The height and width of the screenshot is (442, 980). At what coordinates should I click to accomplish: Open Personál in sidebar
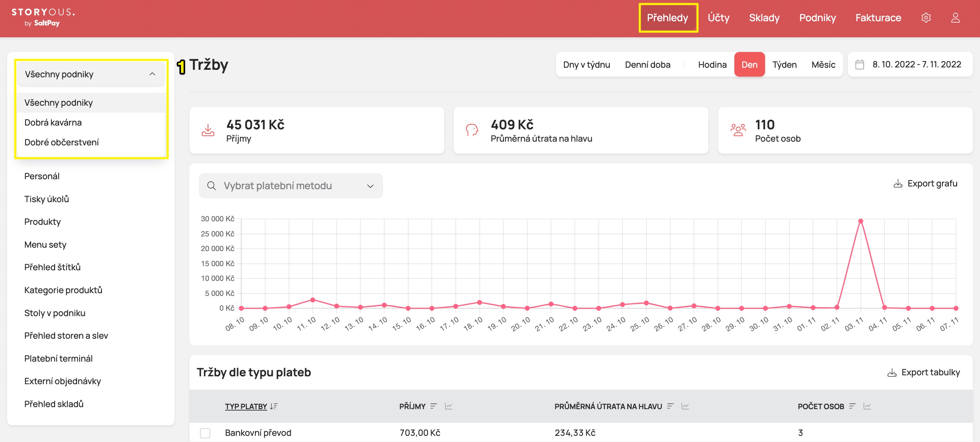click(x=42, y=176)
